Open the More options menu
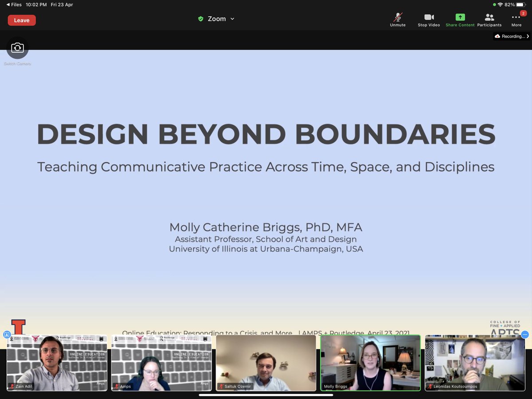532x399 pixels. (x=516, y=19)
